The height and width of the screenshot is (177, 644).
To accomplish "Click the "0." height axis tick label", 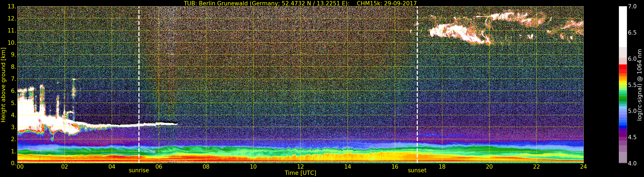I will pos(13,163).
